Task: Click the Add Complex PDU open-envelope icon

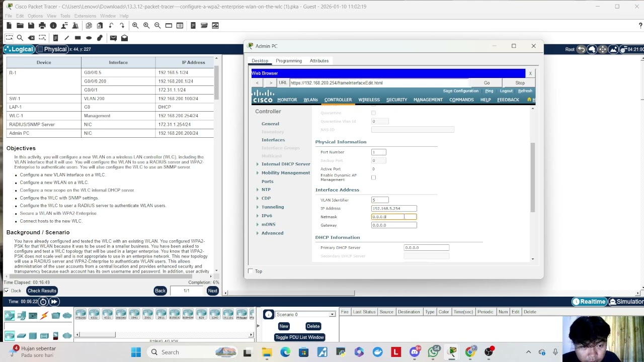Action: 124,38
